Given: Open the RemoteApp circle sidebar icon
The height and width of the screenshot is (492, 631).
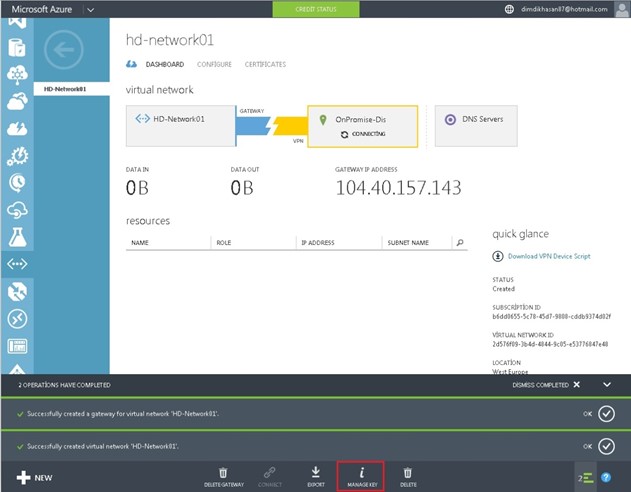Looking at the screenshot, I should pos(17,319).
